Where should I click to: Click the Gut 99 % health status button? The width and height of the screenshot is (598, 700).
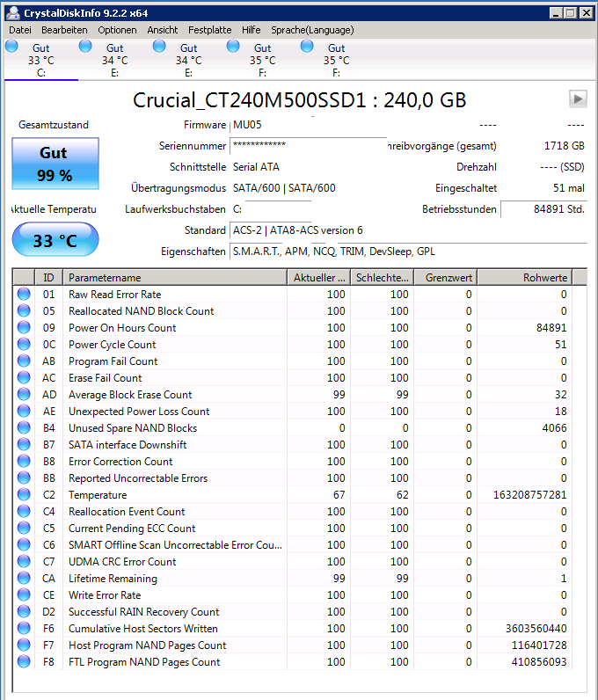tap(55, 164)
